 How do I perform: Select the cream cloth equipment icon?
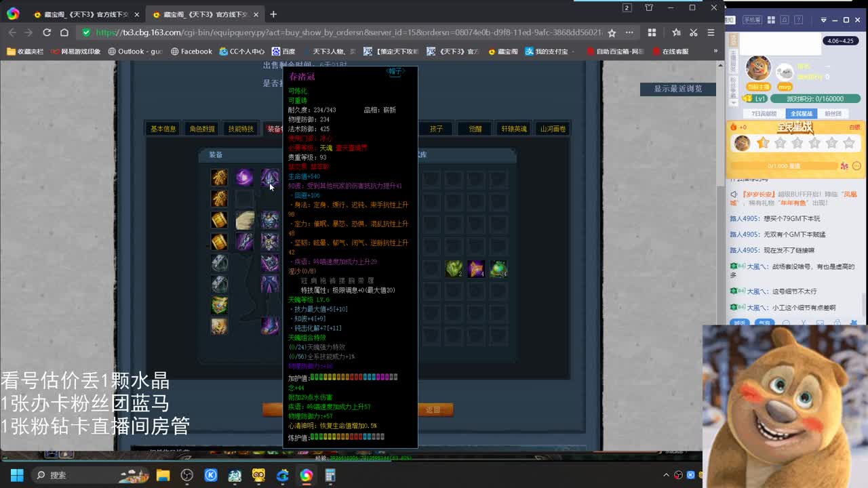point(244,220)
